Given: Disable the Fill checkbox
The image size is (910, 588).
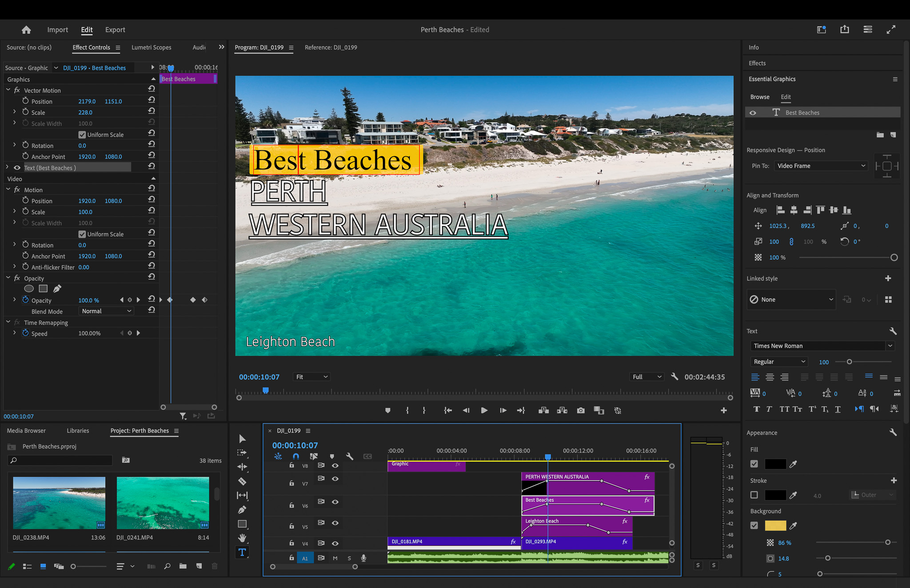Looking at the screenshot, I should [754, 464].
